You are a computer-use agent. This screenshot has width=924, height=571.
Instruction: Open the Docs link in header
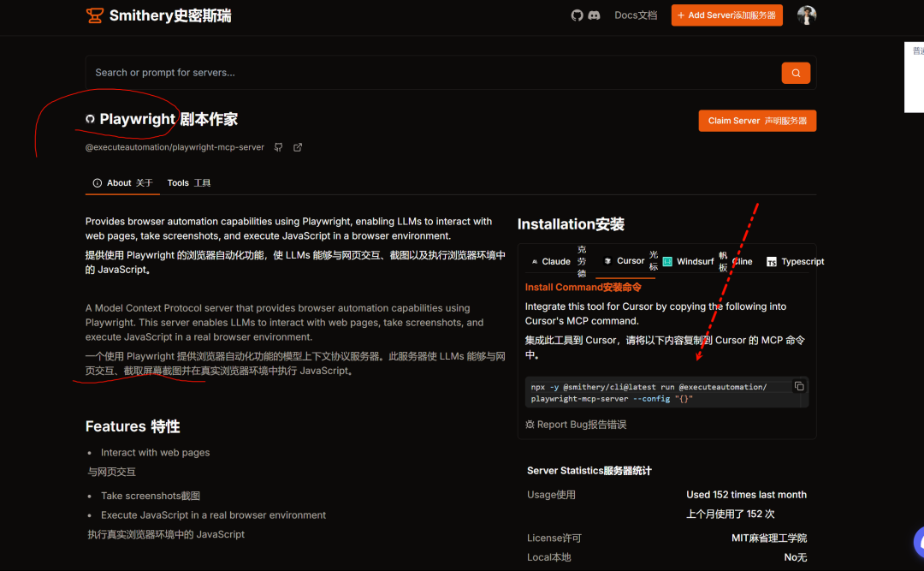pyautogui.click(x=635, y=15)
